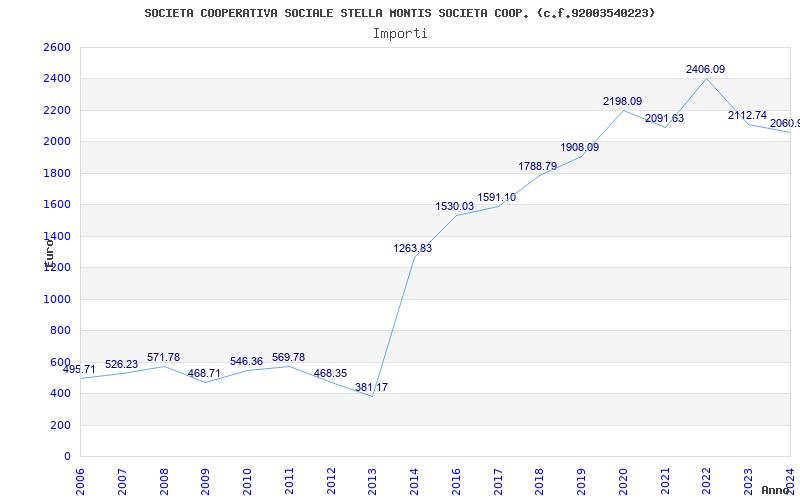Click the x-axis year 2018
Image resolution: width=800 pixels, height=500 pixels.
pos(540,482)
